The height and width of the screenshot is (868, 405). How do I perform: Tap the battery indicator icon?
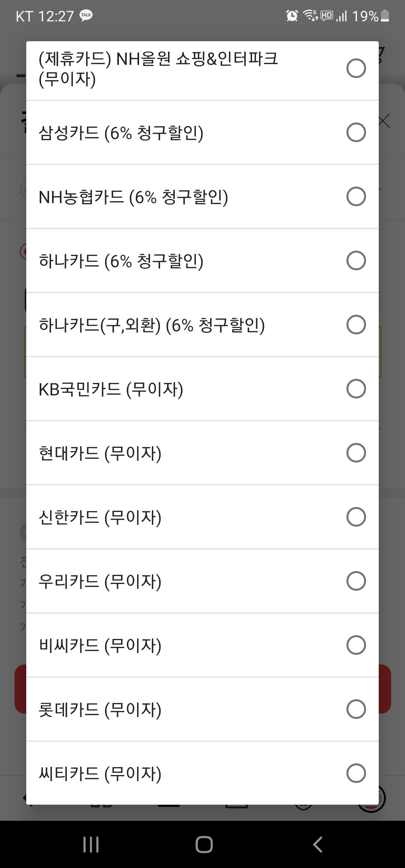pyautogui.click(x=385, y=16)
